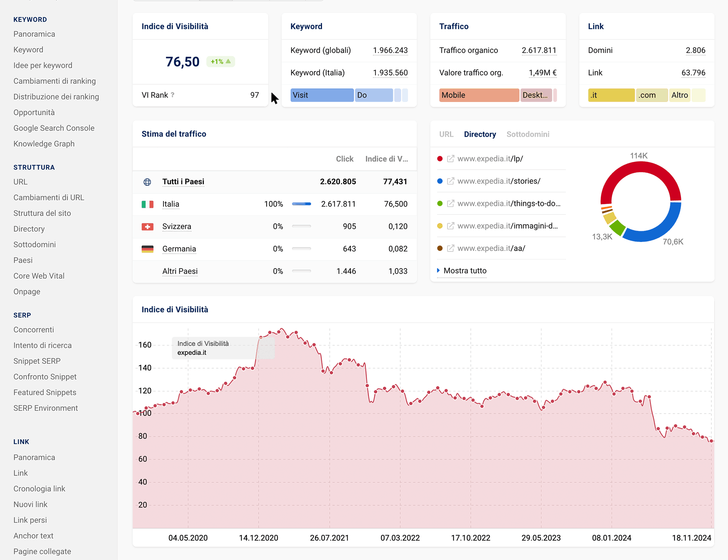
Task: Open Opportunità in sidebar
Action: 34,113
